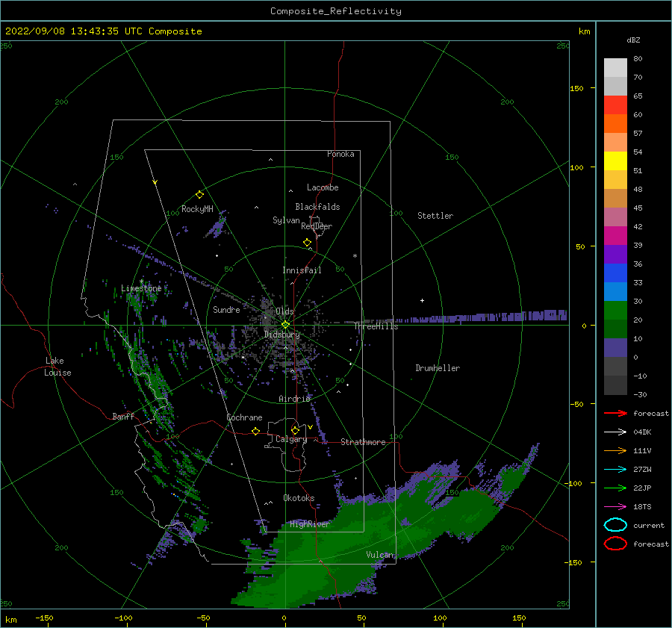The image size is (672, 628).
Task: Click the Airdrie label
Action: tap(294, 399)
